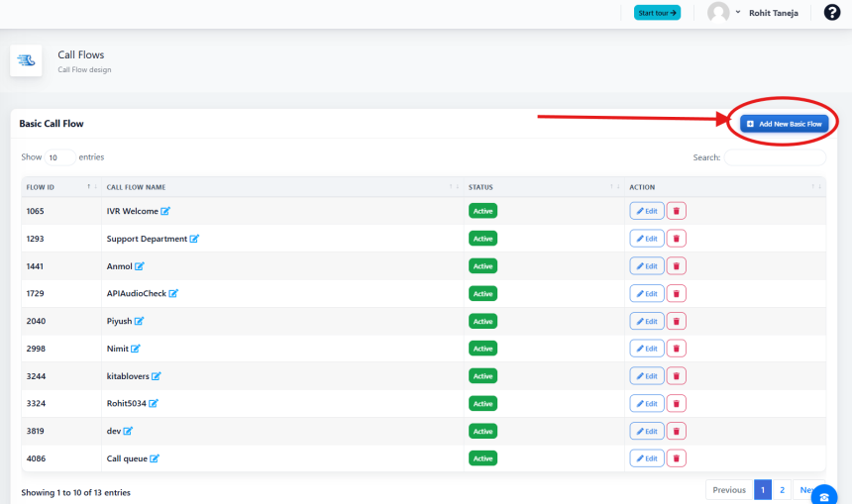Viewport: 852px width, 504px height.
Task: Delete the APIAudioCheck flow with trash icon
Action: click(677, 293)
